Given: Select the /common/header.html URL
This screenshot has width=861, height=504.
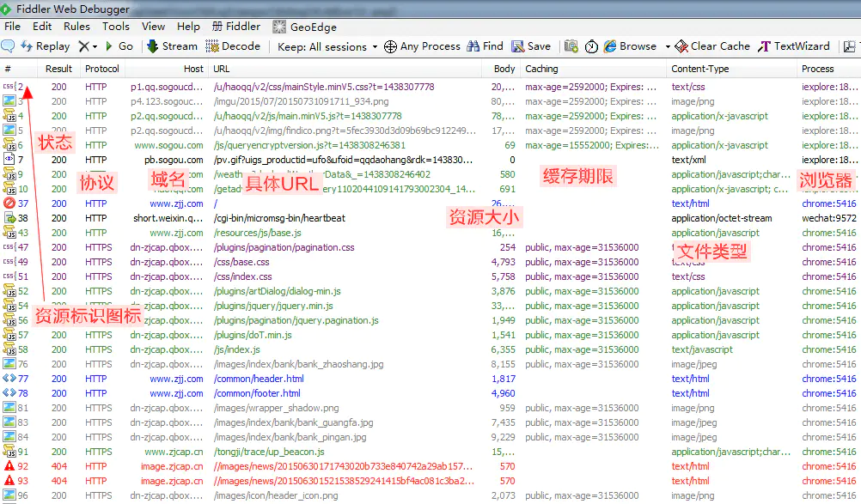Looking at the screenshot, I should click(259, 379).
